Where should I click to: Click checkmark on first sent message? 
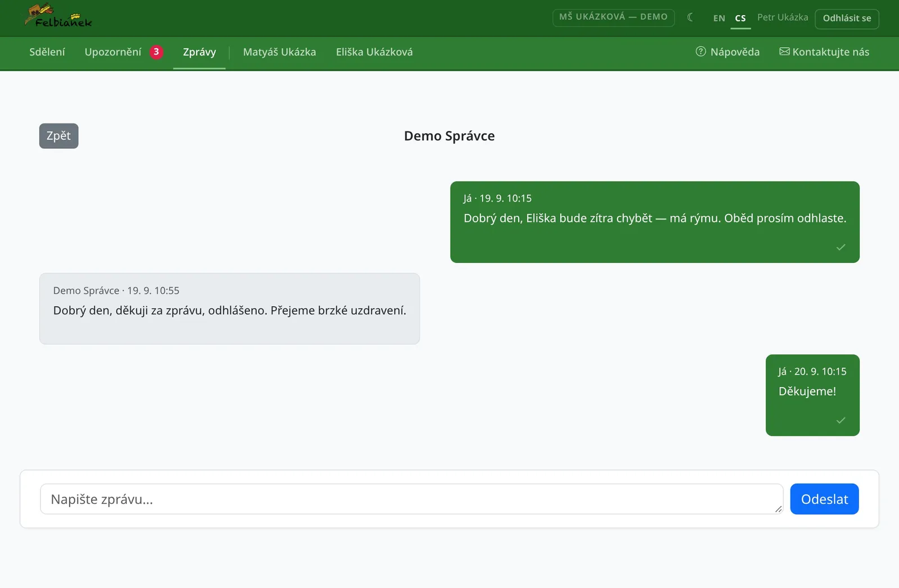(841, 247)
